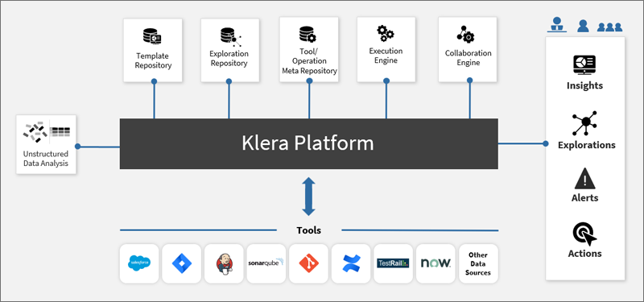Viewport: 644px width, 302px height.
Task: Select the Jenkins butler logo tile
Action: point(224,263)
